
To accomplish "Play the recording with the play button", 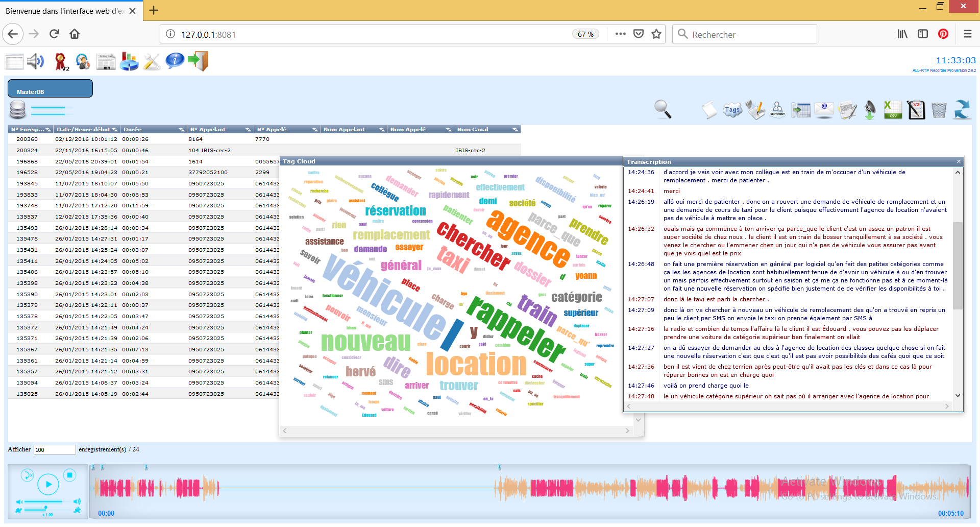I will tap(48, 484).
